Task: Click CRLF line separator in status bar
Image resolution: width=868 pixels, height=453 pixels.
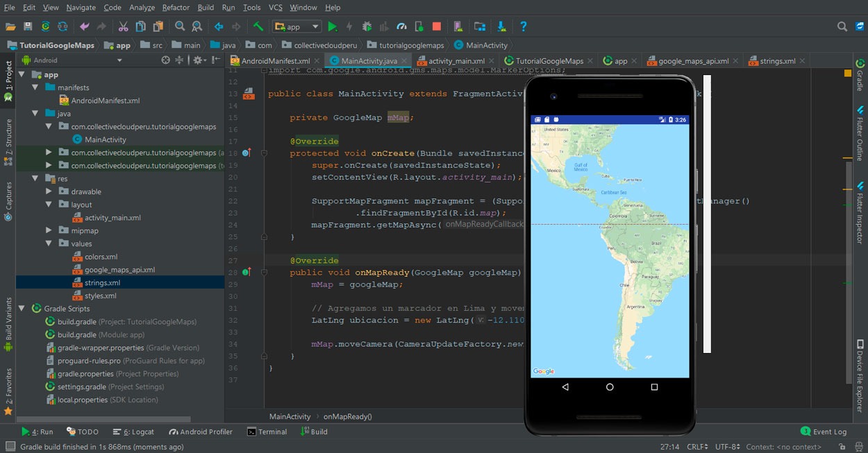Action: click(697, 447)
